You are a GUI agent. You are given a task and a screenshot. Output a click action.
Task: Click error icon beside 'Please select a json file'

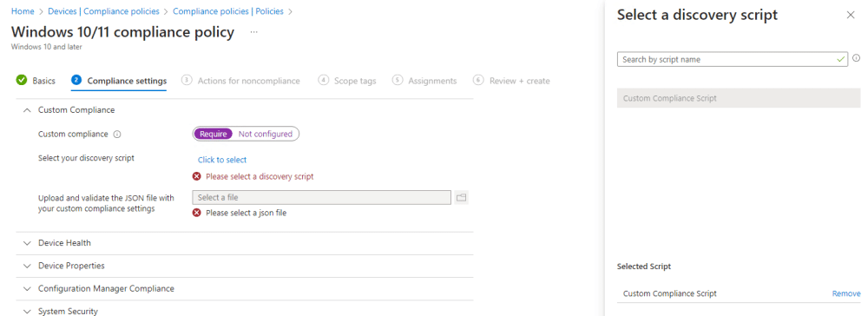[x=196, y=213]
